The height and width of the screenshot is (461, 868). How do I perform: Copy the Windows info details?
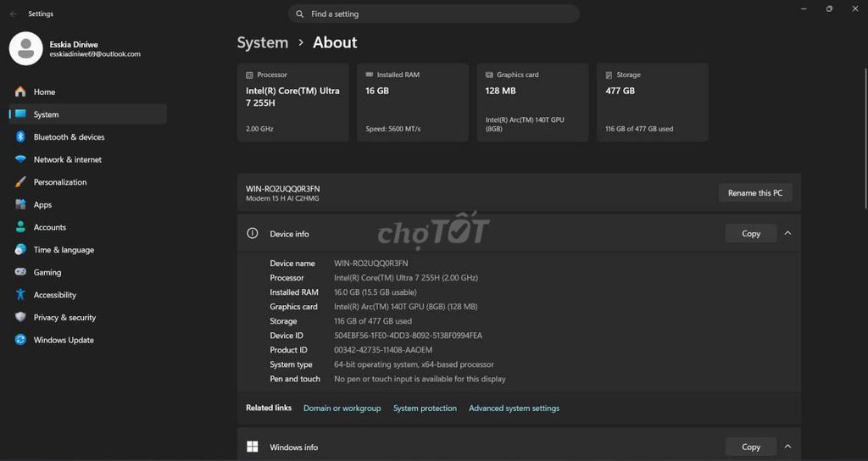(x=751, y=447)
